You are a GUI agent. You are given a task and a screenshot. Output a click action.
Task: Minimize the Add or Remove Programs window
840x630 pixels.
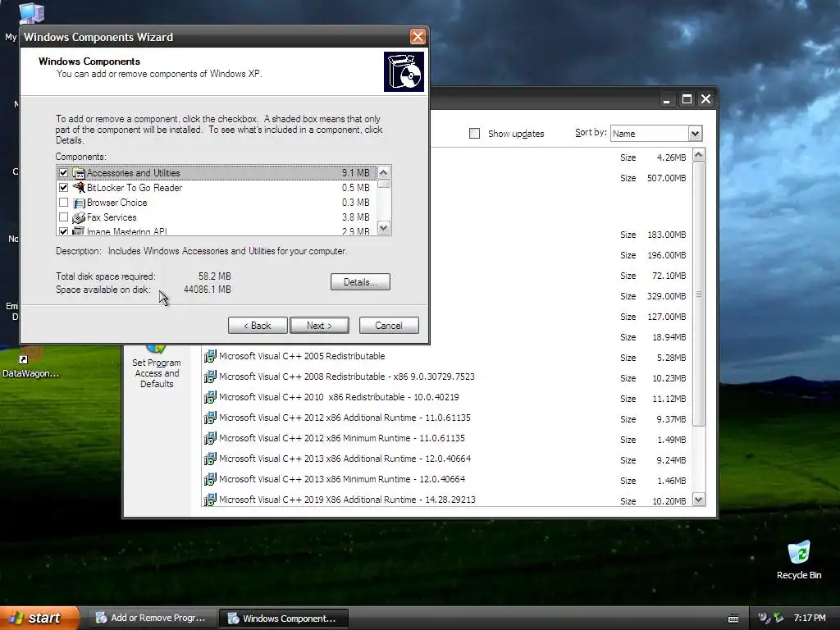[667, 99]
